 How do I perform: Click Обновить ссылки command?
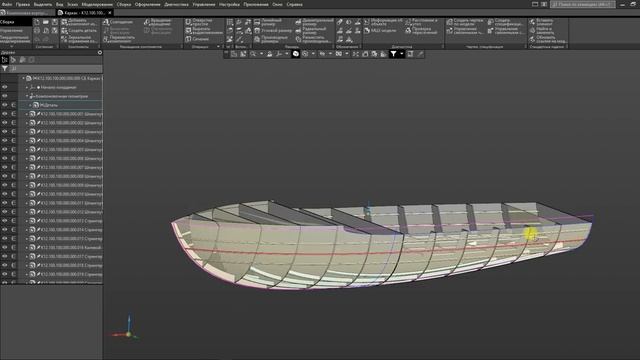[x=548, y=39]
